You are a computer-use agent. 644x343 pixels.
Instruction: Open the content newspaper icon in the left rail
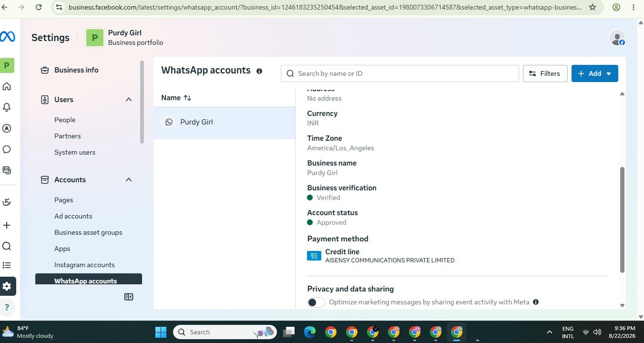(7, 170)
